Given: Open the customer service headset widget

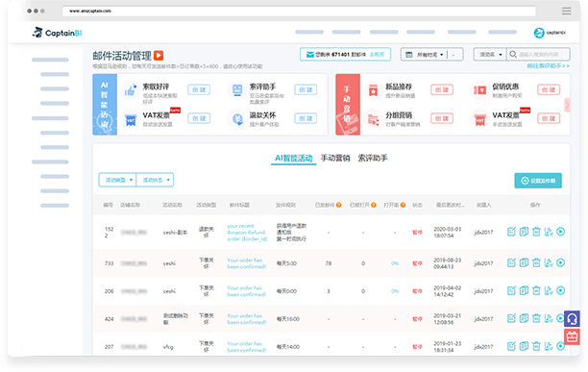Looking at the screenshot, I should coord(572,319).
